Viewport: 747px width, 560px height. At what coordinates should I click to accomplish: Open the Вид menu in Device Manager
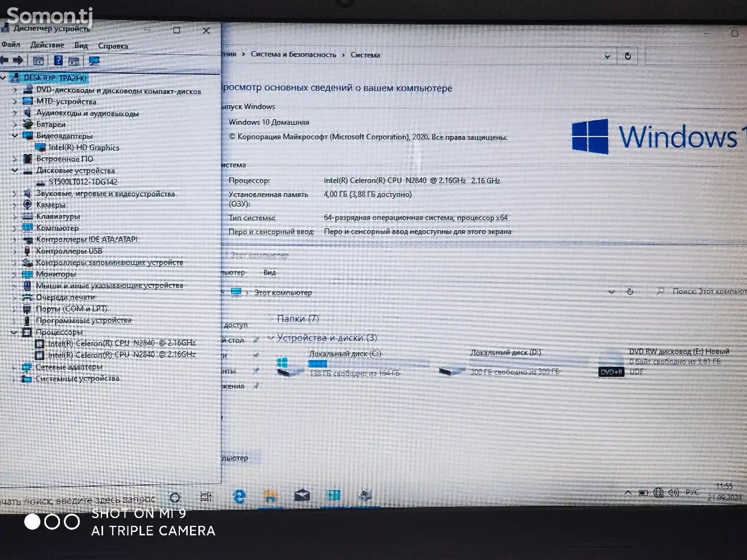(x=81, y=46)
